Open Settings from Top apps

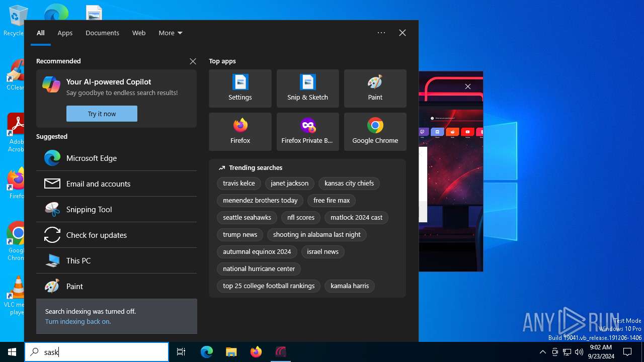pos(240,88)
